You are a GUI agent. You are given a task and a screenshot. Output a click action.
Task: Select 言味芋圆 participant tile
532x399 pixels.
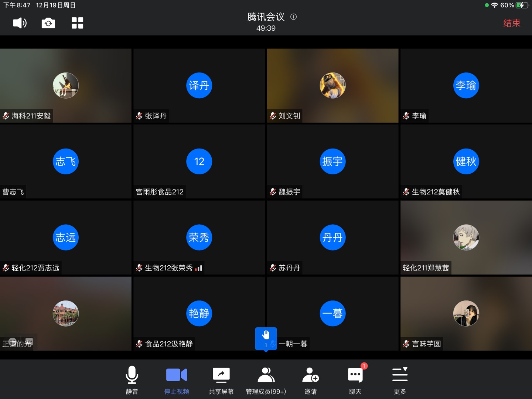(466, 314)
